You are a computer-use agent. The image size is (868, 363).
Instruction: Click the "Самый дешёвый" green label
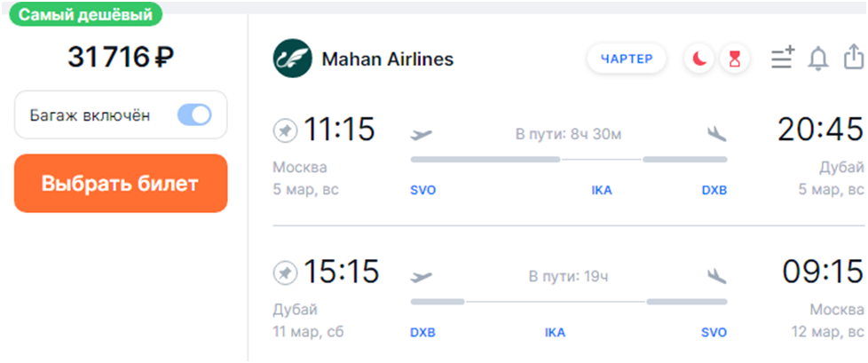pyautogui.click(x=86, y=16)
